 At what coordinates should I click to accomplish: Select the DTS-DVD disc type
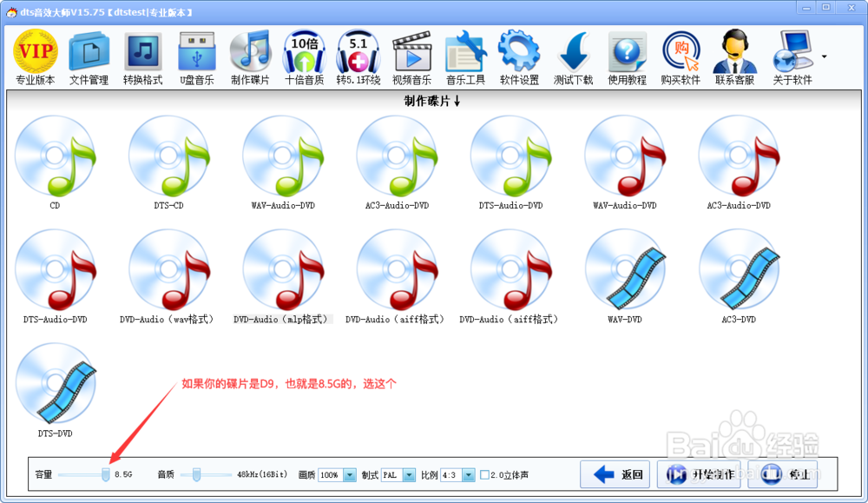pyautogui.click(x=56, y=387)
